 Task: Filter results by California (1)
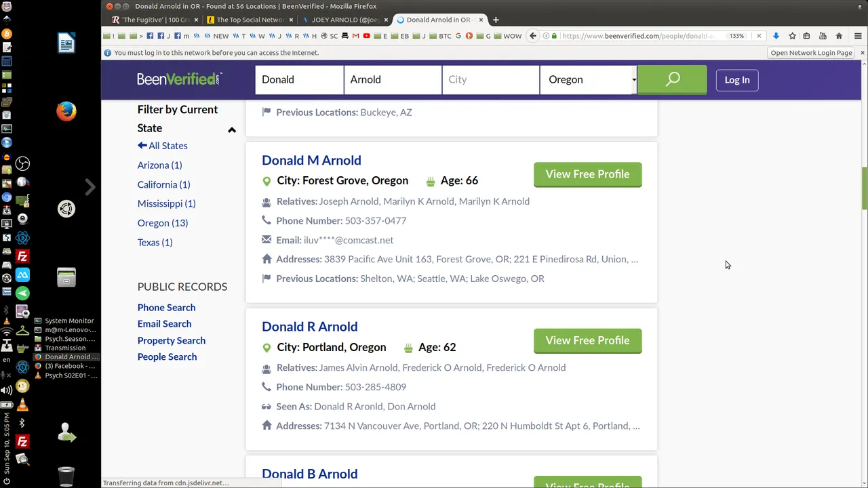163,184
